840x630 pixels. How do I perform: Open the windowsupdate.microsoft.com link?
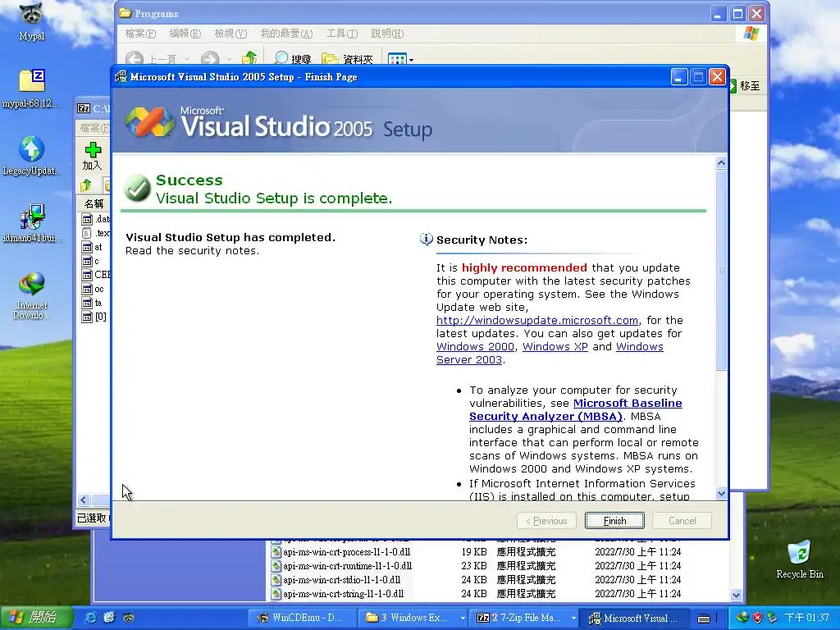537,321
